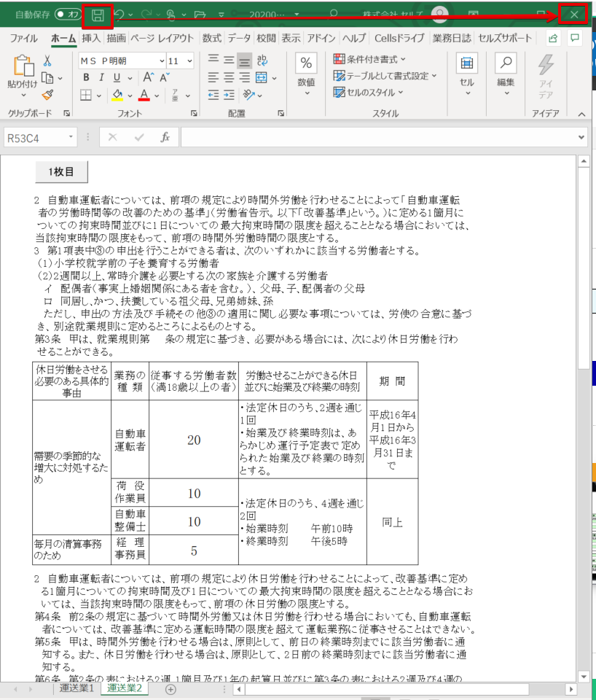Toggle touch/mouse mode icon
The height and width of the screenshot is (700, 596).
171,15
